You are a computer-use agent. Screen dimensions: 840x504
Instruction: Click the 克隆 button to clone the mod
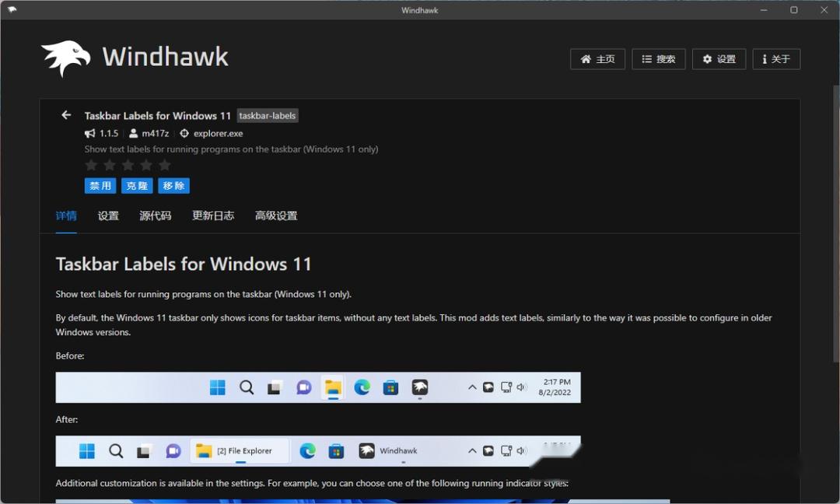click(137, 185)
